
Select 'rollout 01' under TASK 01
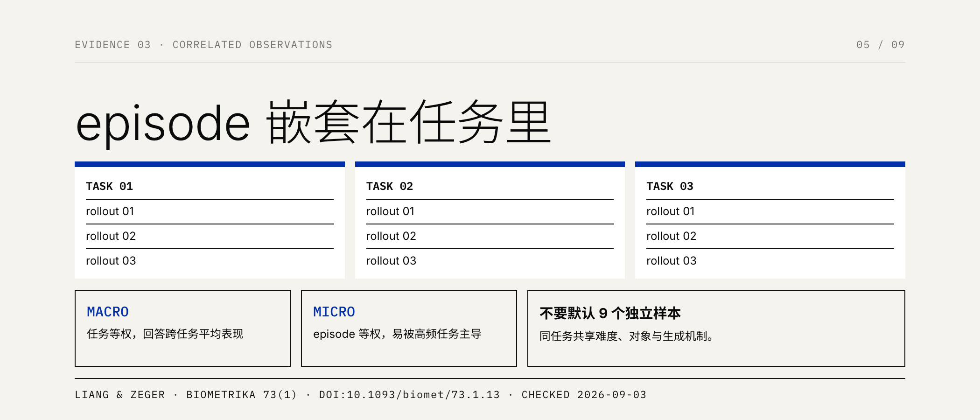pos(110,211)
